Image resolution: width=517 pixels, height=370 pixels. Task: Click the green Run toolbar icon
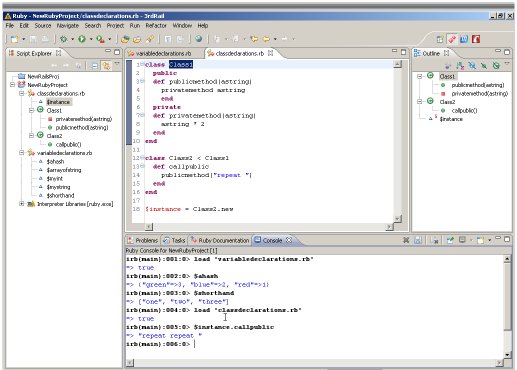click(82, 39)
